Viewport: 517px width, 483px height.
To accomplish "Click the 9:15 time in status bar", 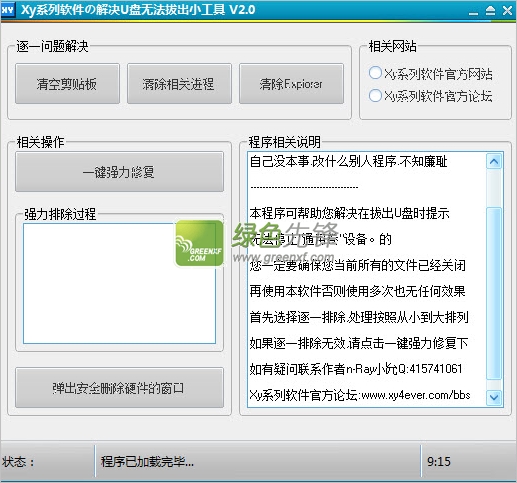I will click(x=439, y=462).
